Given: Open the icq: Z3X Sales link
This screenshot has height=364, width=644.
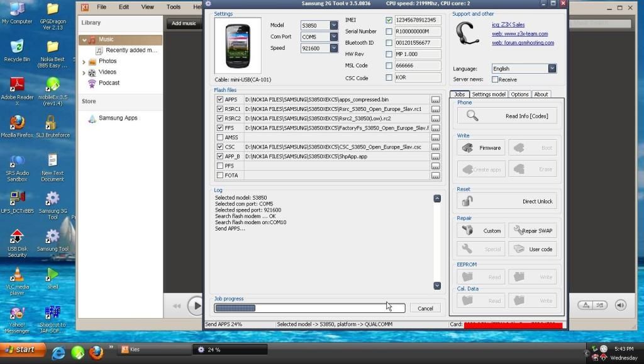Looking at the screenshot, I should (508, 25).
